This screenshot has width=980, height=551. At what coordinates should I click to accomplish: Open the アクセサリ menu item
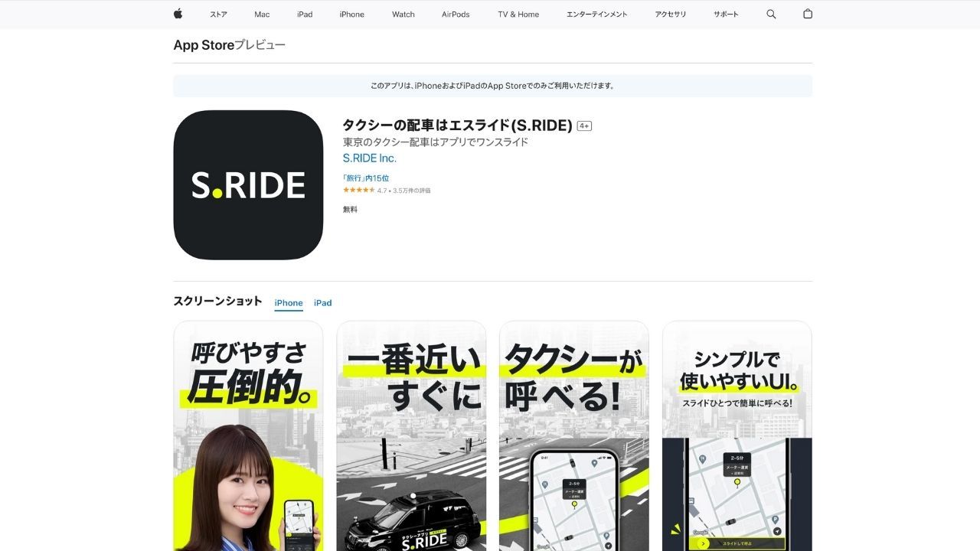(x=671, y=15)
